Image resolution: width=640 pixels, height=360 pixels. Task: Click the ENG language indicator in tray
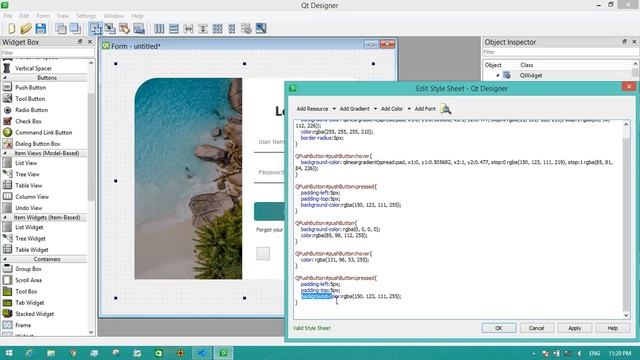coord(594,353)
